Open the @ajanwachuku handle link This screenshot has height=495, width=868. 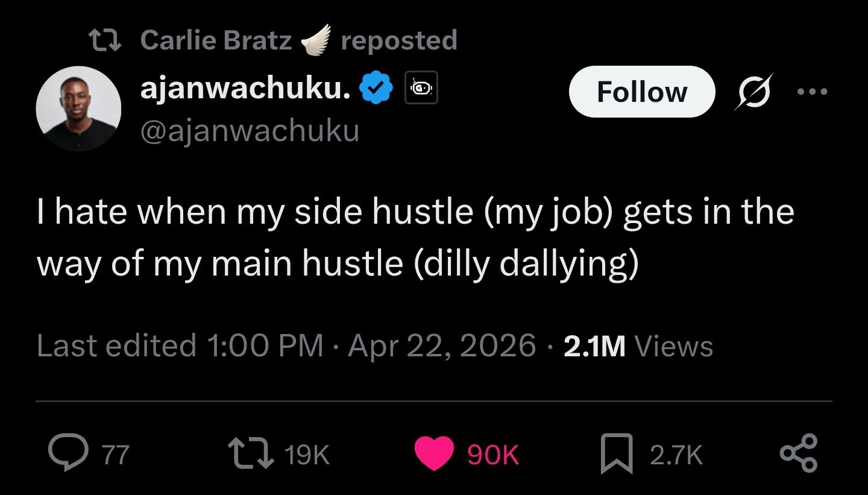pos(250,130)
